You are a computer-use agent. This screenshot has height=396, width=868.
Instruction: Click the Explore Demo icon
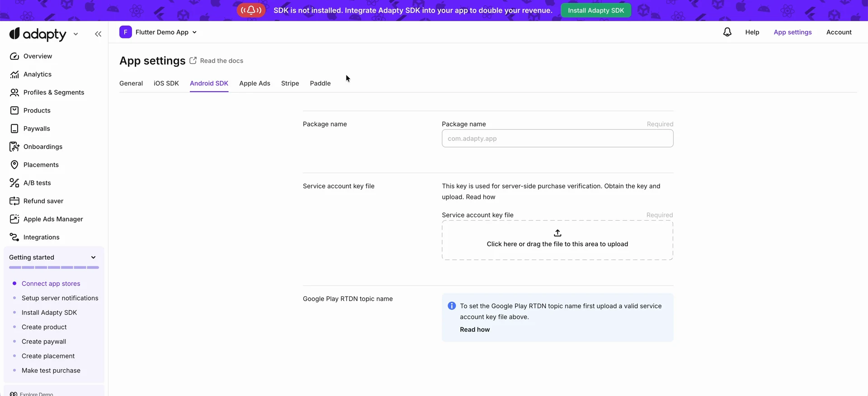point(14,394)
